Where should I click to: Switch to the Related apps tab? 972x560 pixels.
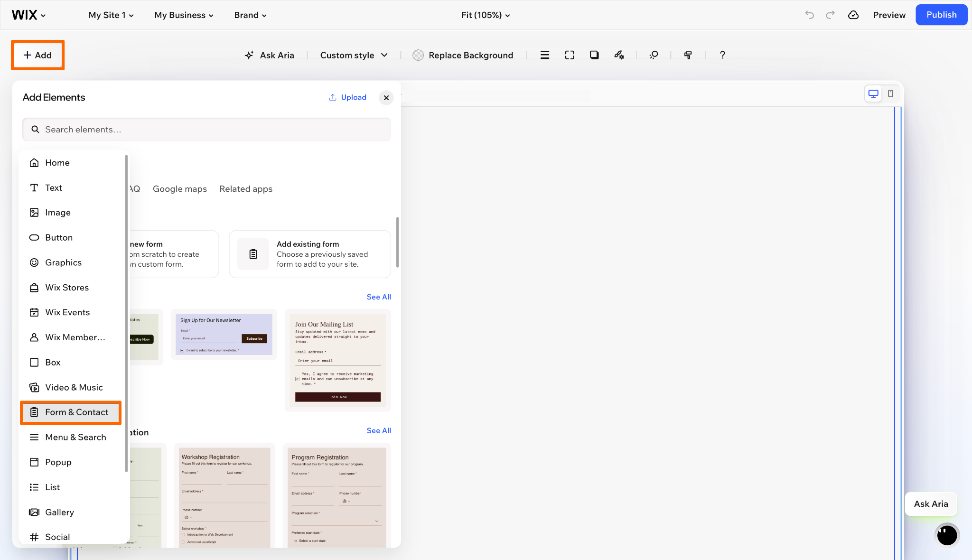coord(246,189)
